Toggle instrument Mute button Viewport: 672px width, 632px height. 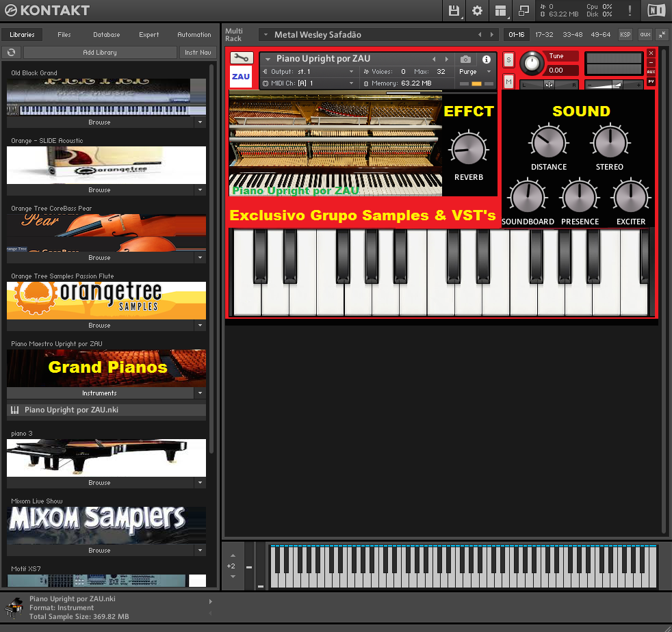[508, 81]
